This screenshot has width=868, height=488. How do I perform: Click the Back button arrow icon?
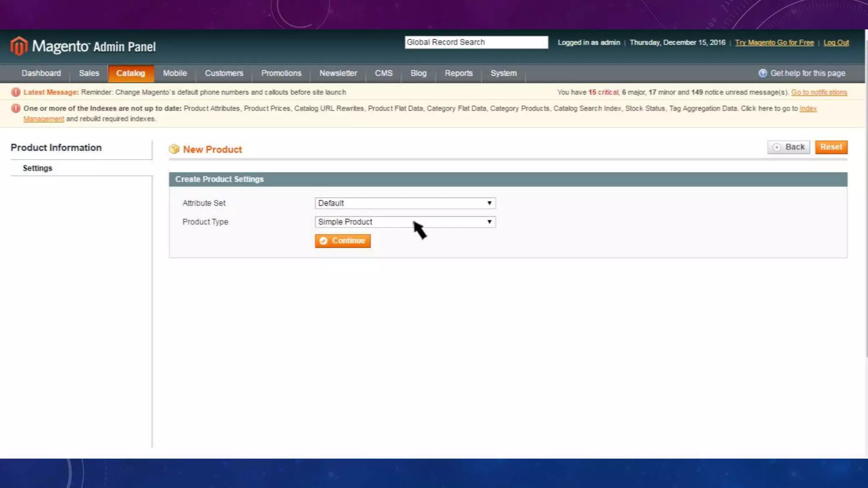tap(776, 147)
